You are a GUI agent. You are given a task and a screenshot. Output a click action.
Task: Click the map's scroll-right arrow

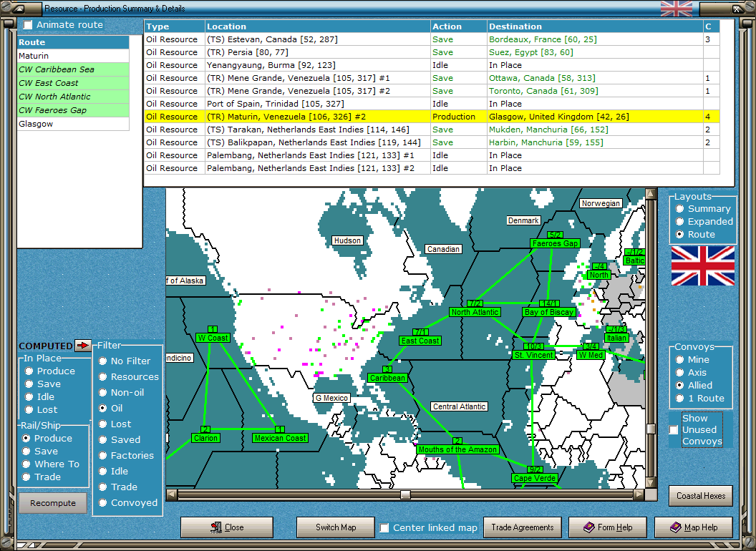pyautogui.click(x=639, y=494)
